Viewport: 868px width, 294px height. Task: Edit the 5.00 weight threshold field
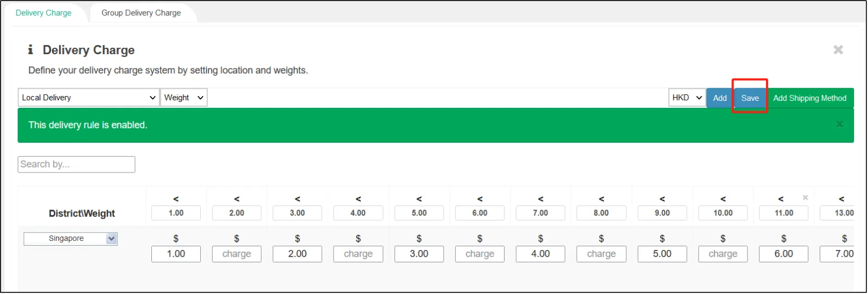(x=419, y=213)
